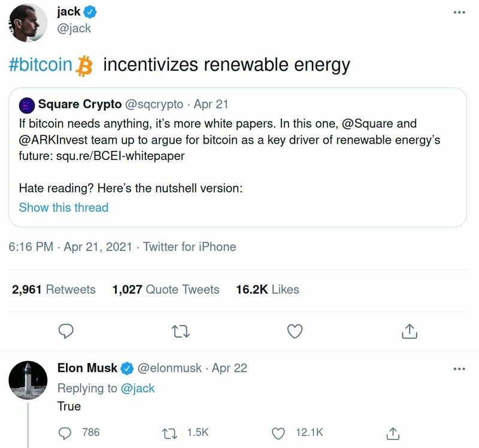Viewport: 479px width, 448px height.
Task: Open jack's profile picture
Action: pos(29,22)
